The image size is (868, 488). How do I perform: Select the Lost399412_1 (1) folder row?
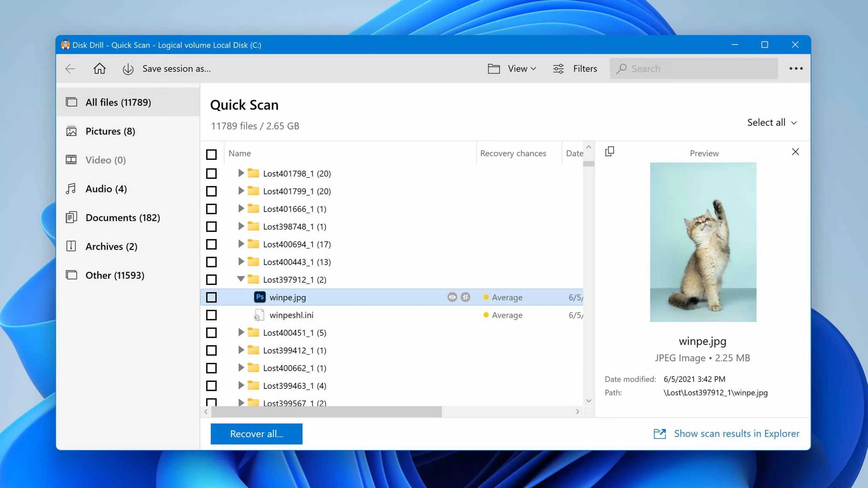click(392, 350)
